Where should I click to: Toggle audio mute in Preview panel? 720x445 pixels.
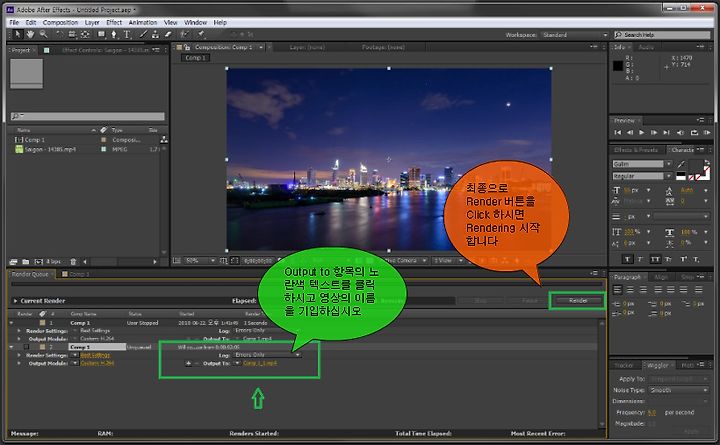pos(681,133)
